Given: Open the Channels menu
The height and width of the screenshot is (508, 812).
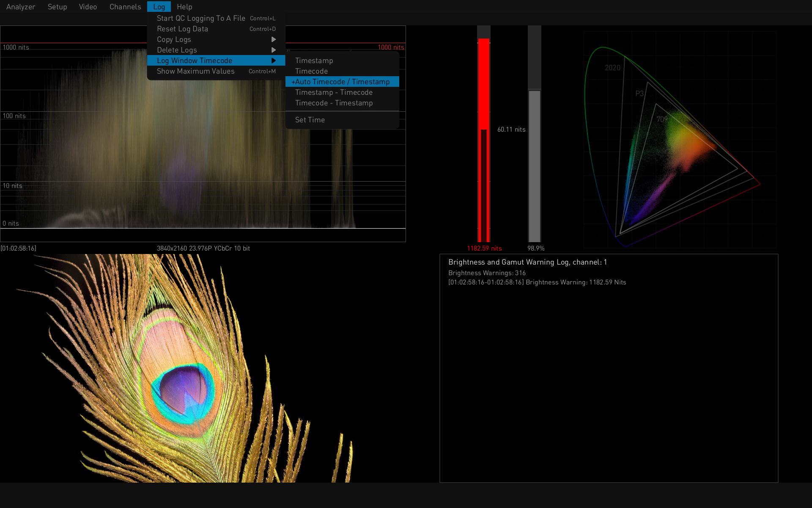Looking at the screenshot, I should [x=125, y=7].
